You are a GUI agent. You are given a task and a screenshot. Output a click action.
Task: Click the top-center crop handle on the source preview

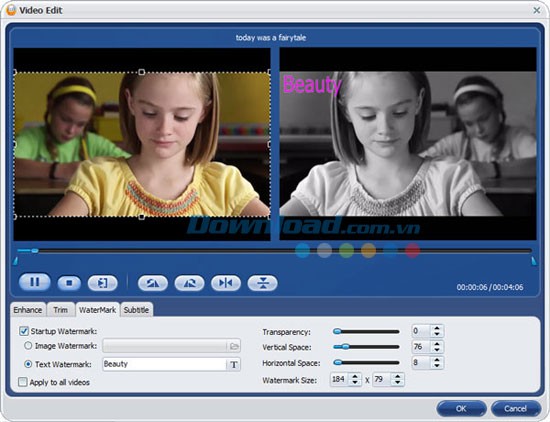coord(141,72)
